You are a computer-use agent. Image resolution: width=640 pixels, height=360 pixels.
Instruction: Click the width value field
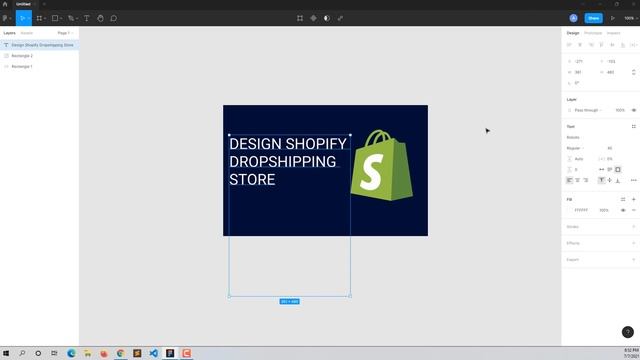tap(579, 72)
